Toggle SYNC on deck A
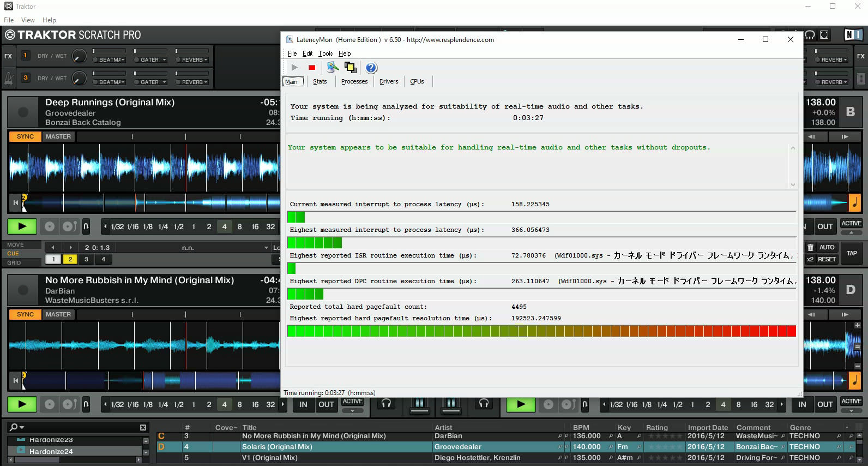The height and width of the screenshot is (466, 868). tap(25, 136)
